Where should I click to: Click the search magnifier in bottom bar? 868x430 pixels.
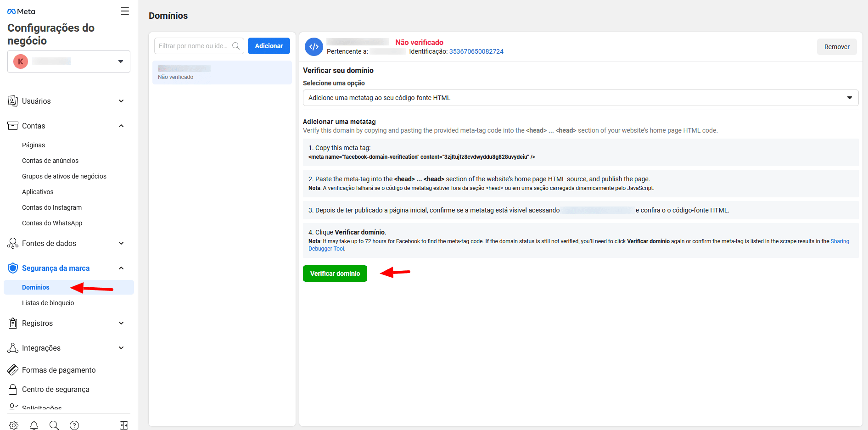click(x=54, y=425)
